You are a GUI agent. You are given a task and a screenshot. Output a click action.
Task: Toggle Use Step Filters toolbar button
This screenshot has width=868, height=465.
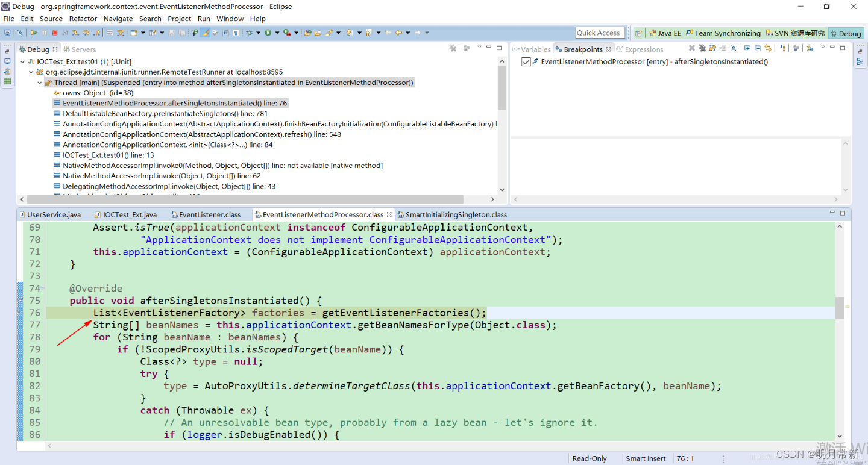[x=120, y=33]
